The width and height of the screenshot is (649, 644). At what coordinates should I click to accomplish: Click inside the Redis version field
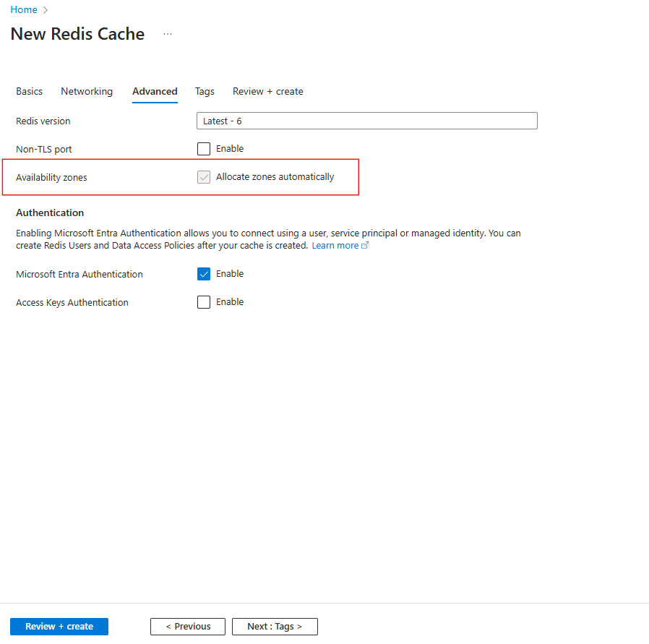pyautogui.click(x=366, y=120)
